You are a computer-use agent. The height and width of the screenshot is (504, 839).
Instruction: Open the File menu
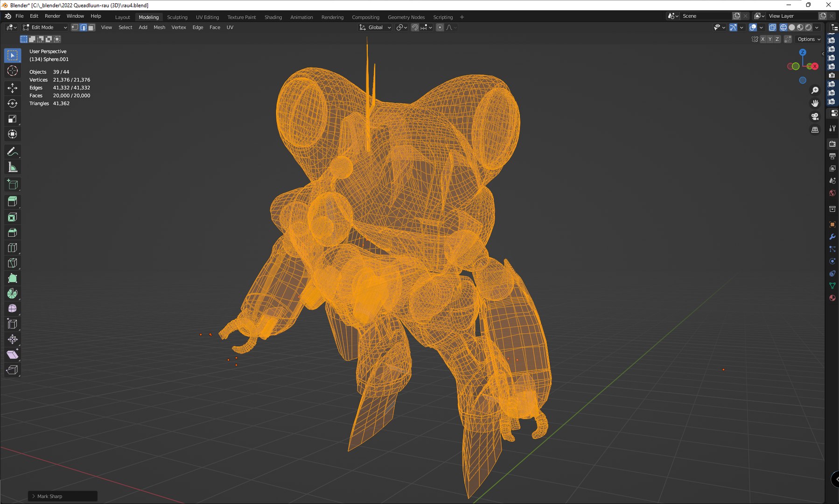(20, 16)
